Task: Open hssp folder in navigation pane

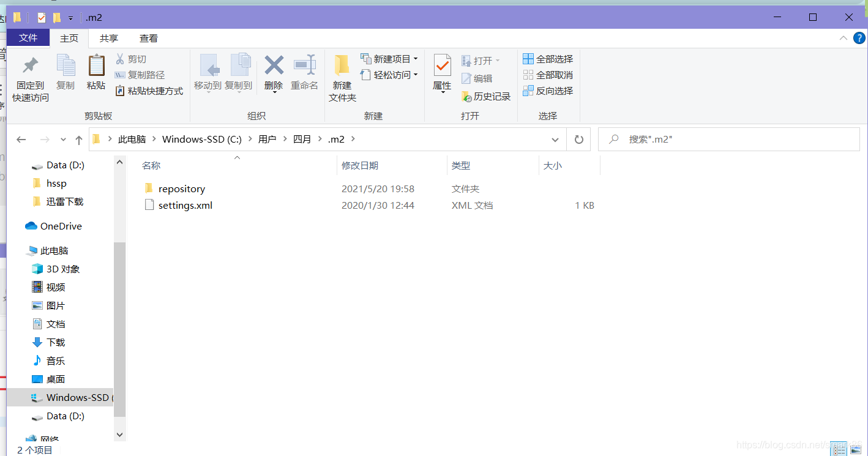Action: pos(56,184)
